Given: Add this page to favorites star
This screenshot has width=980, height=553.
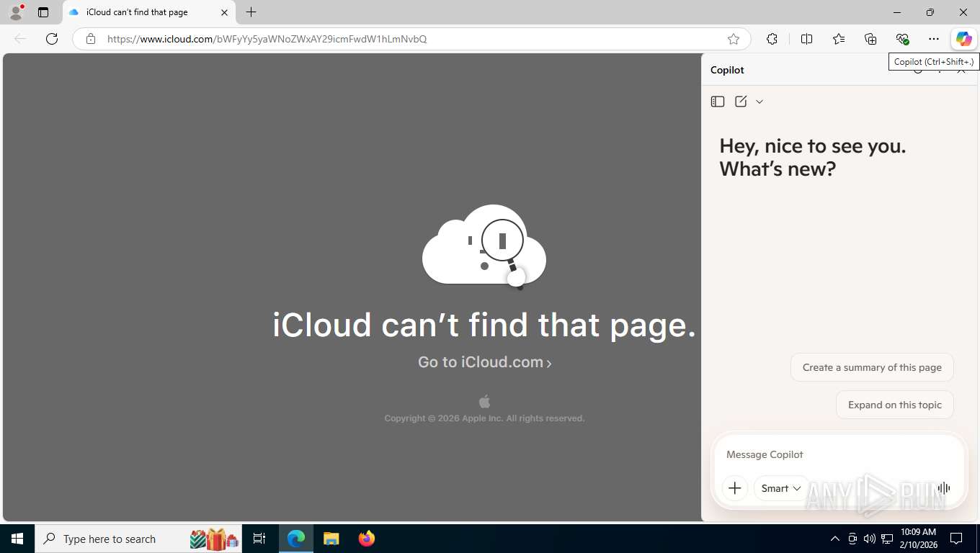Looking at the screenshot, I should pos(733,39).
